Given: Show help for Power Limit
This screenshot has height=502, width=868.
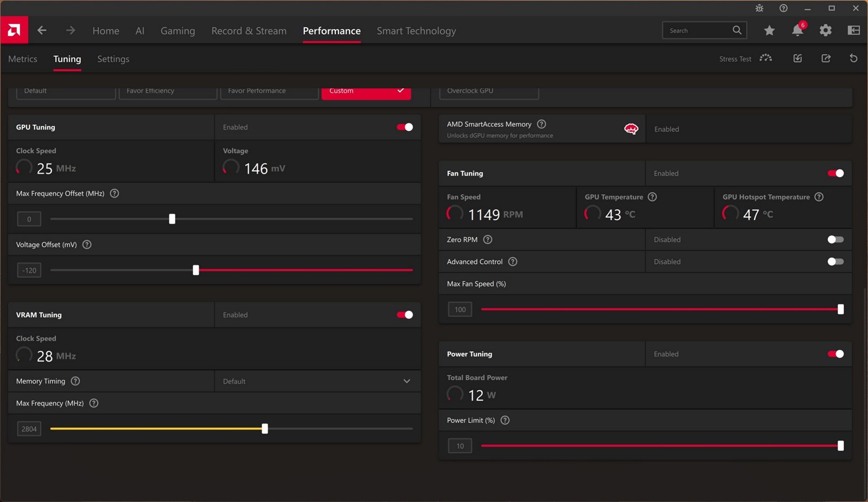Looking at the screenshot, I should pyautogui.click(x=505, y=420).
